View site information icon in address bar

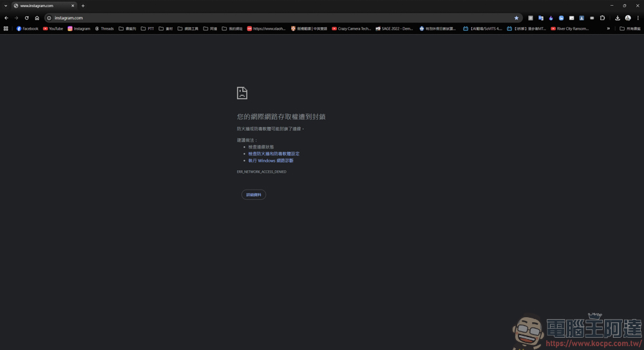pos(50,18)
